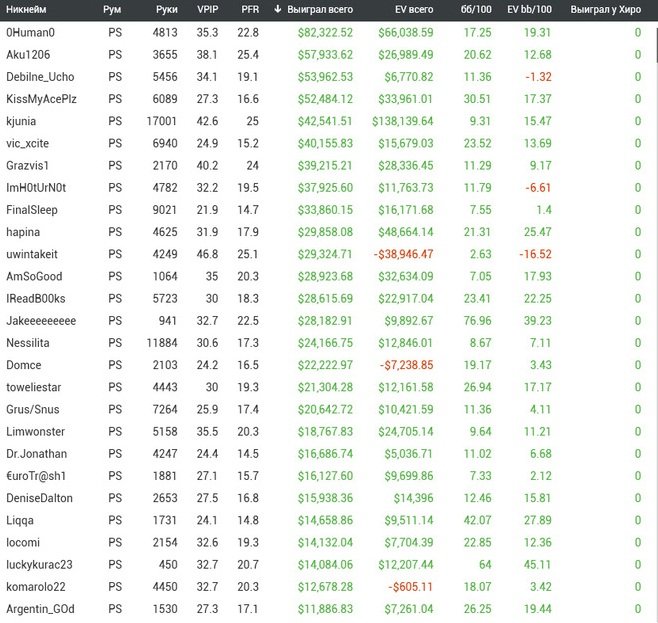
Task: Click the PFR column header
Action: tap(250, 9)
